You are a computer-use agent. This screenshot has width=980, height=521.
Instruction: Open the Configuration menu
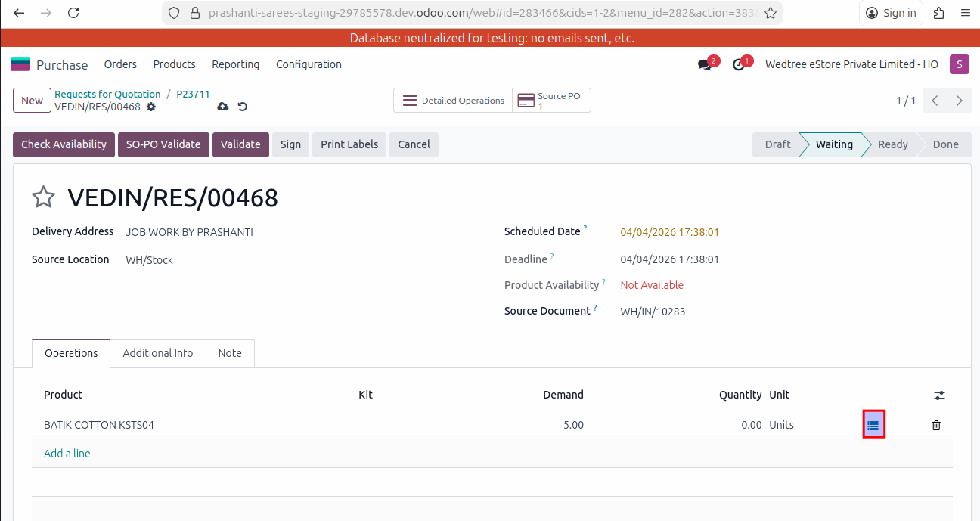click(x=309, y=64)
